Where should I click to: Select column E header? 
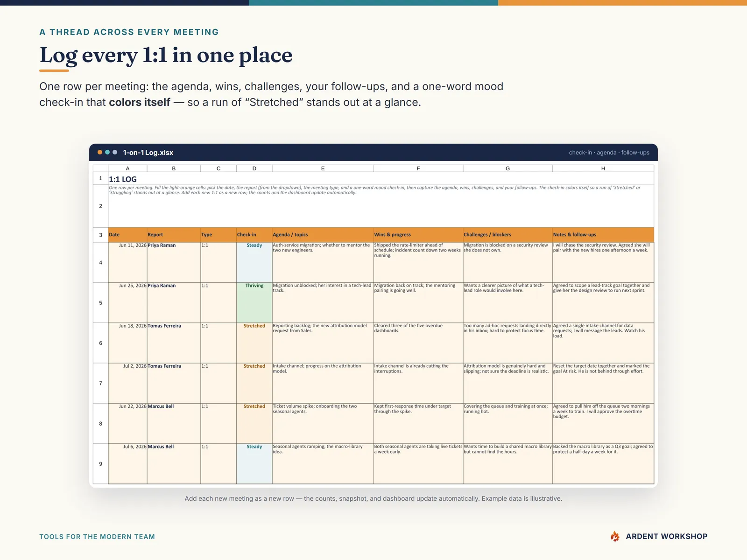click(323, 168)
